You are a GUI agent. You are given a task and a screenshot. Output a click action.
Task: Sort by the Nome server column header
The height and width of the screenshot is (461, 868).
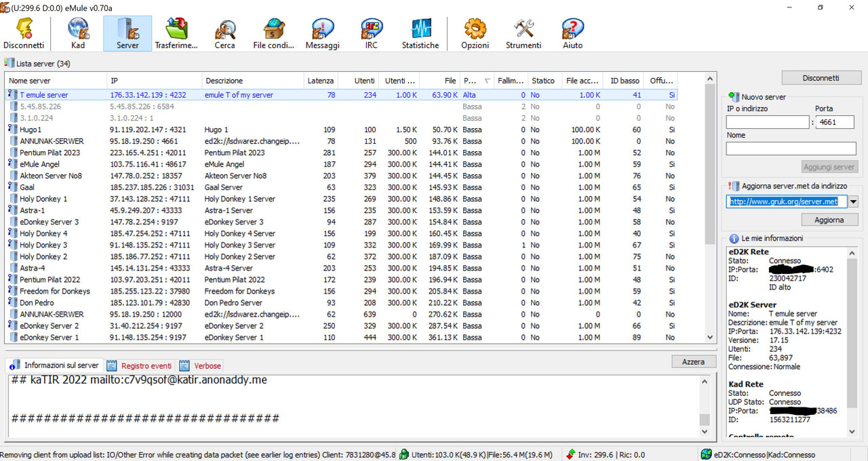pyautogui.click(x=56, y=81)
